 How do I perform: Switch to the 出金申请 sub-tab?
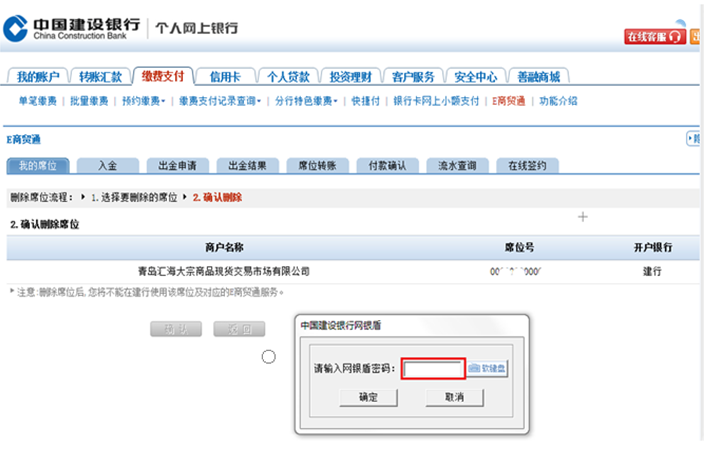click(x=177, y=166)
